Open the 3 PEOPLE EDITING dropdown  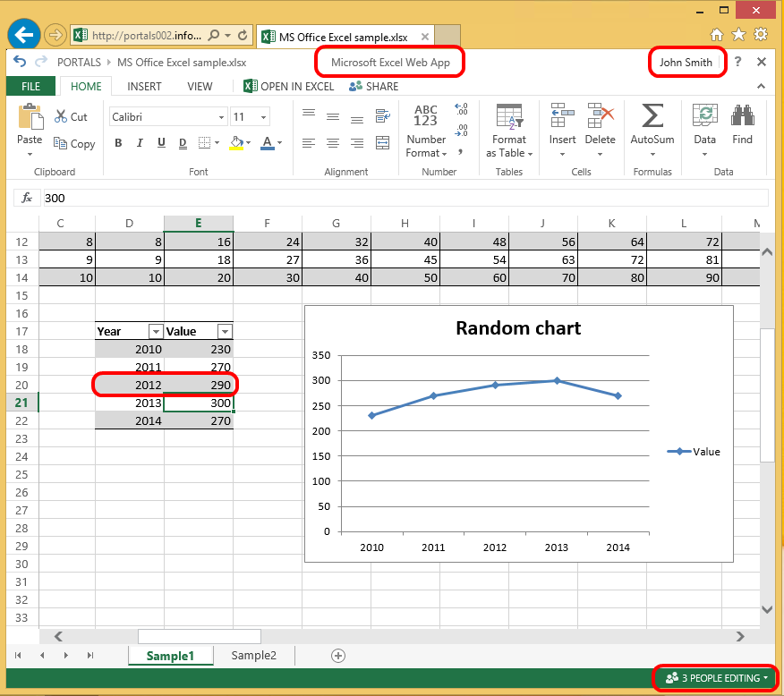[716, 678]
